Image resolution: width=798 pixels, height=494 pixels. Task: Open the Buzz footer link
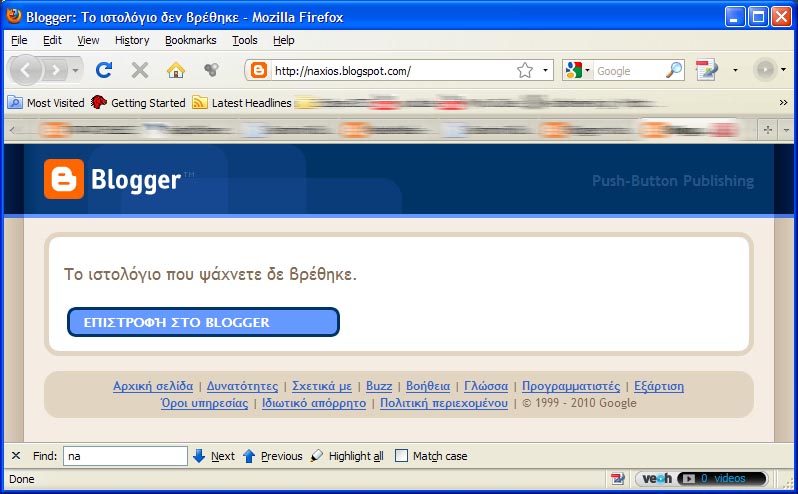(x=379, y=386)
